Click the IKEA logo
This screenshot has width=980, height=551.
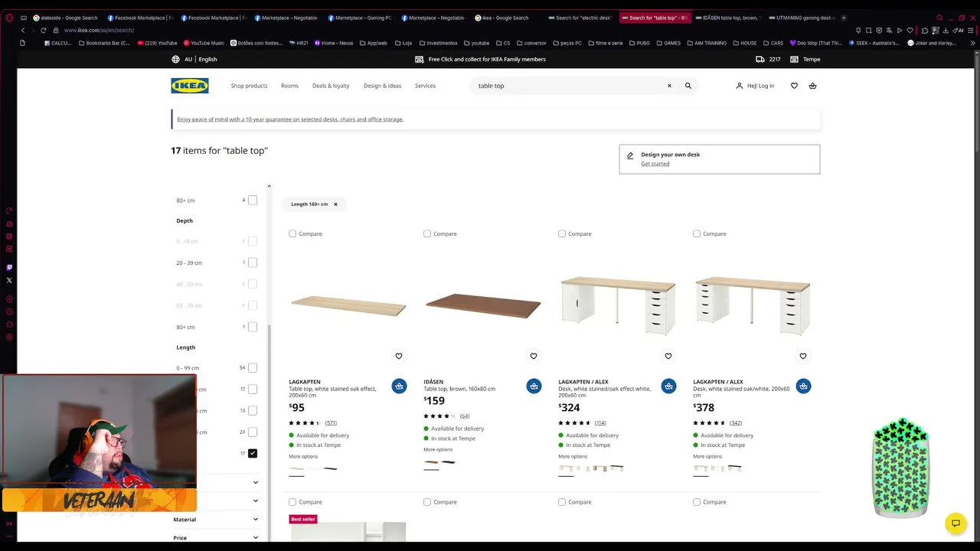click(190, 86)
